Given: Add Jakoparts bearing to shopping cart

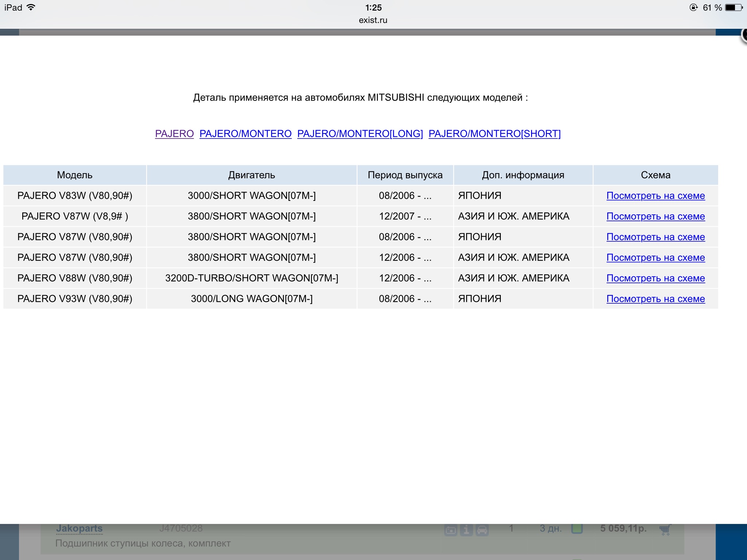Looking at the screenshot, I should [x=665, y=529].
